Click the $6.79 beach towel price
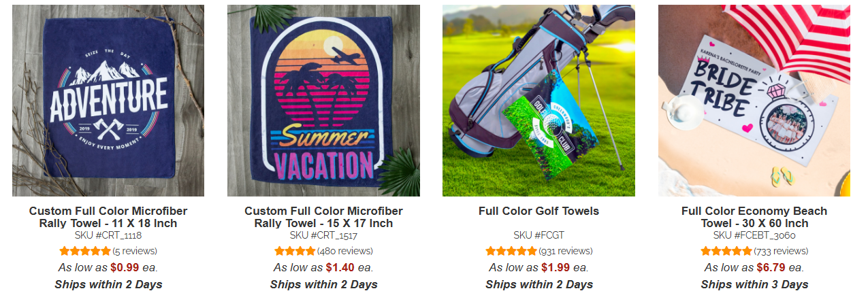 click(x=771, y=267)
